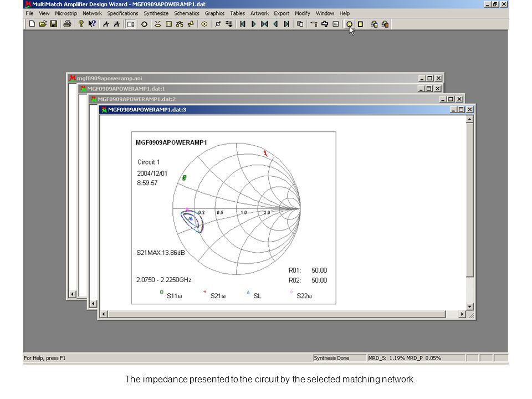Open the Help menu
The width and height of the screenshot is (532, 399).
pyautogui.click(x=344, y=13)
